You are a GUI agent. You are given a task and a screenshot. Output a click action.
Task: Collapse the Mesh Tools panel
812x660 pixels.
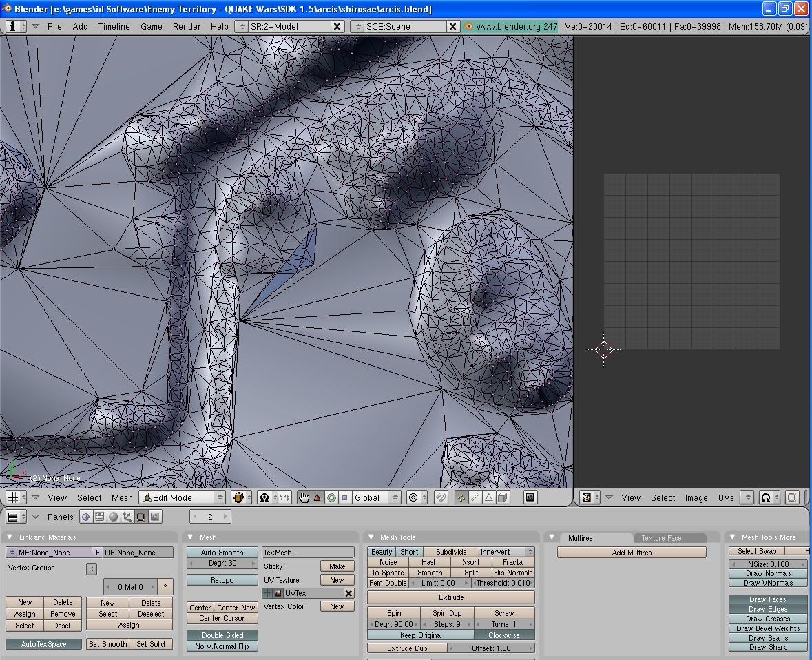(x=372, y=537)
